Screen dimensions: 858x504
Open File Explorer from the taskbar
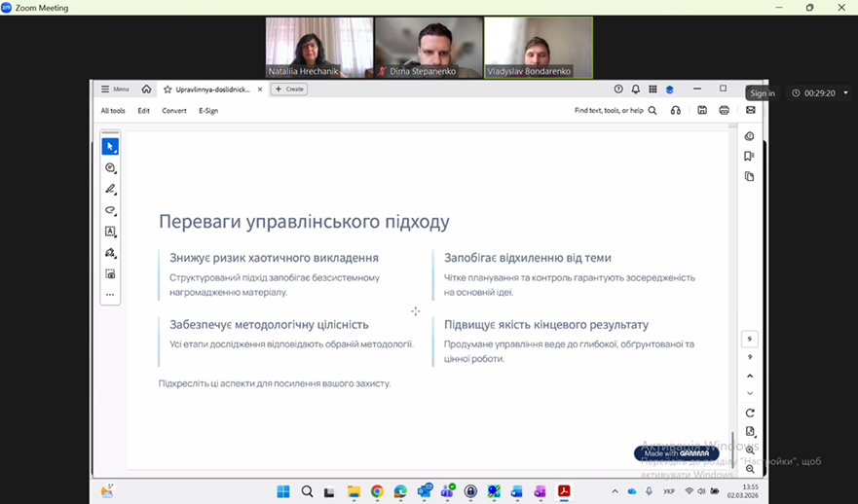coord(354,491)
